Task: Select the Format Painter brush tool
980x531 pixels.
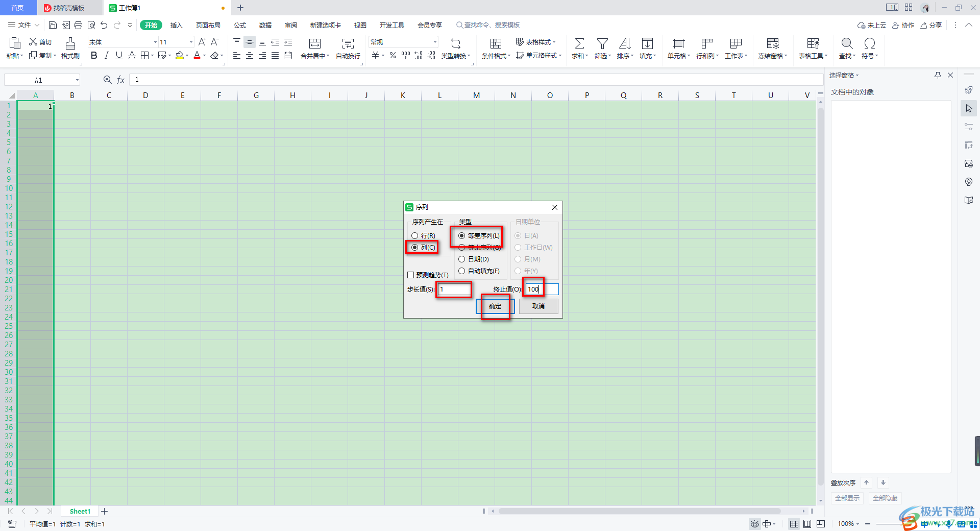Action: (70, 49)
